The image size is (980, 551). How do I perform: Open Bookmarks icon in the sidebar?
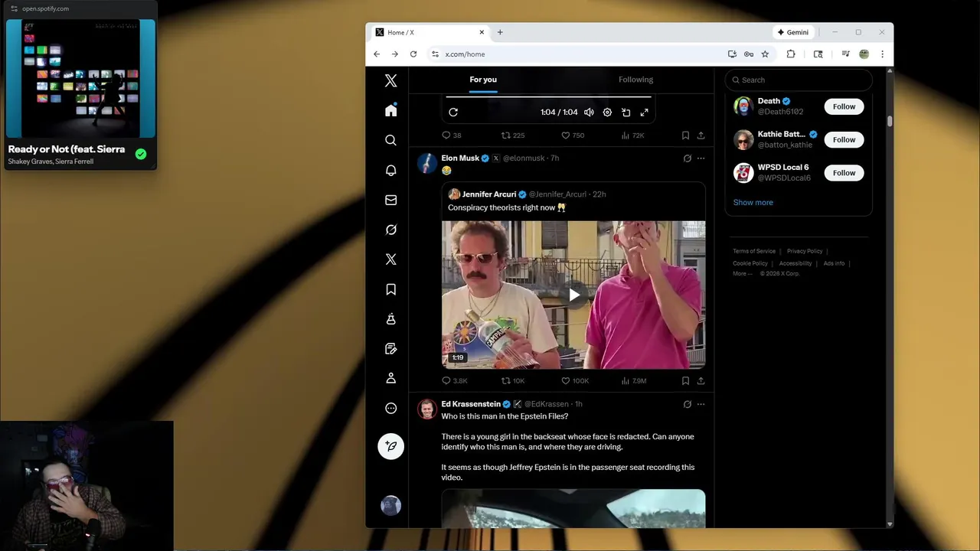tap(390, 289)
